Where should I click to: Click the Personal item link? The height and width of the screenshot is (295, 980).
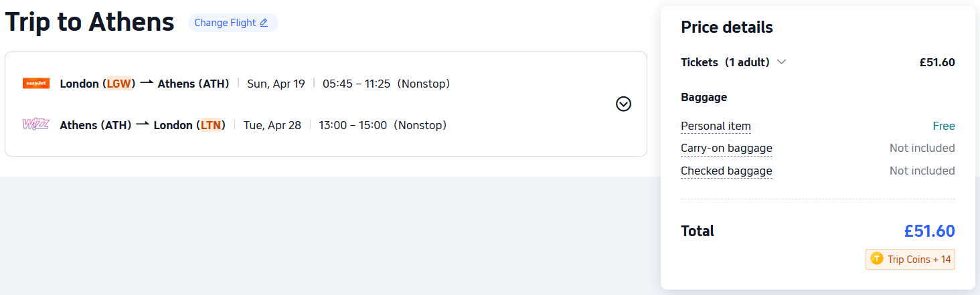point(716,126)
